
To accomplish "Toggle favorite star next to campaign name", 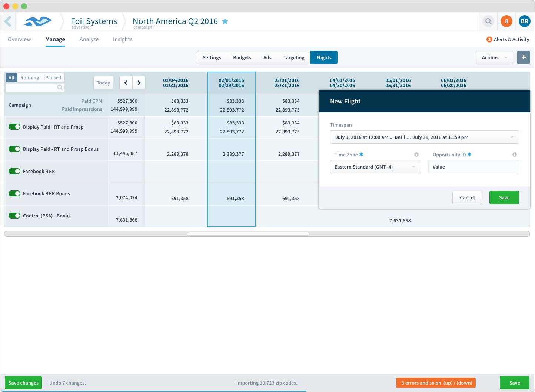I will coord(225,21).
